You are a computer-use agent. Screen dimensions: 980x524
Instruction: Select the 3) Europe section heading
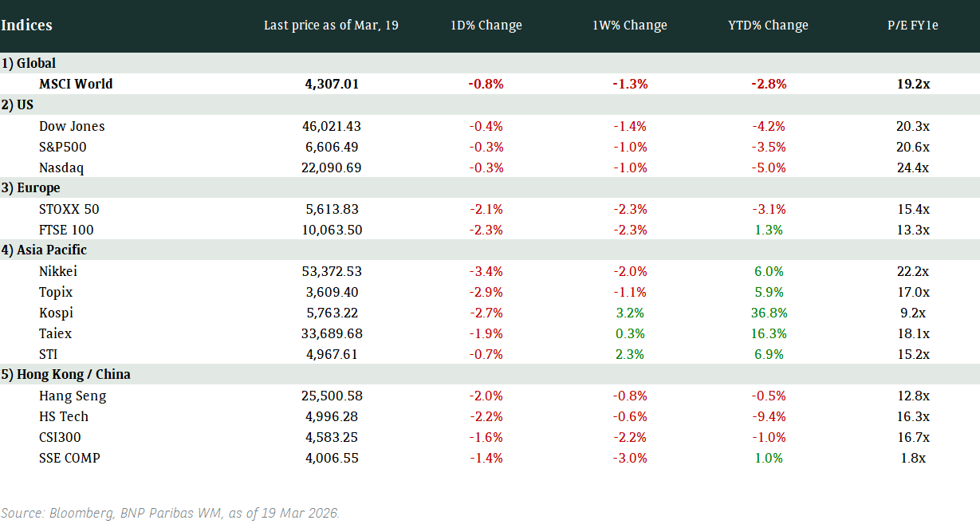[31, 188]
